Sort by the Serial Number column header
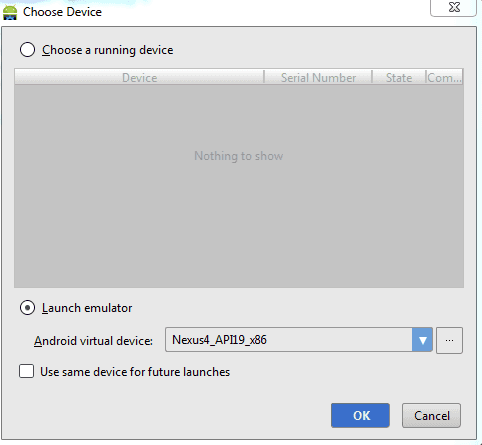 point(318,77)
